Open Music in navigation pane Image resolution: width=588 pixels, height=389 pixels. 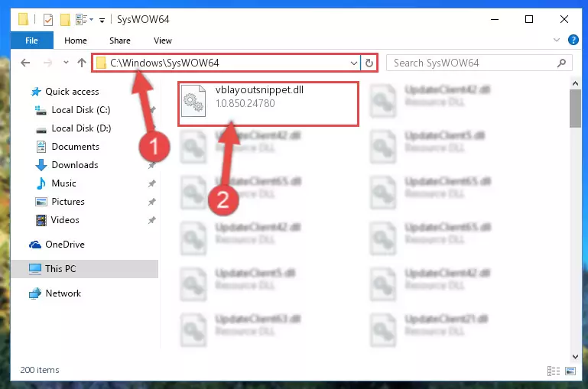pyautogui.click(x=63, y=183)
